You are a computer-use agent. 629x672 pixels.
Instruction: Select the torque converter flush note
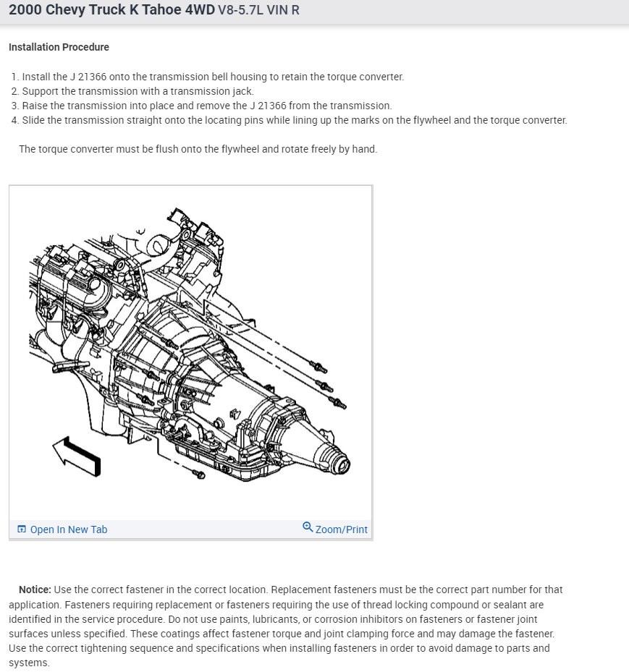tap(195, 149)
